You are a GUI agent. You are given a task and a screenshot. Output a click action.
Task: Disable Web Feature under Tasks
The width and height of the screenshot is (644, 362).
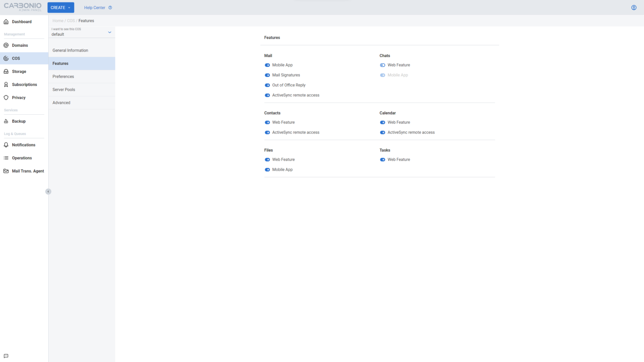pos(382,159)
